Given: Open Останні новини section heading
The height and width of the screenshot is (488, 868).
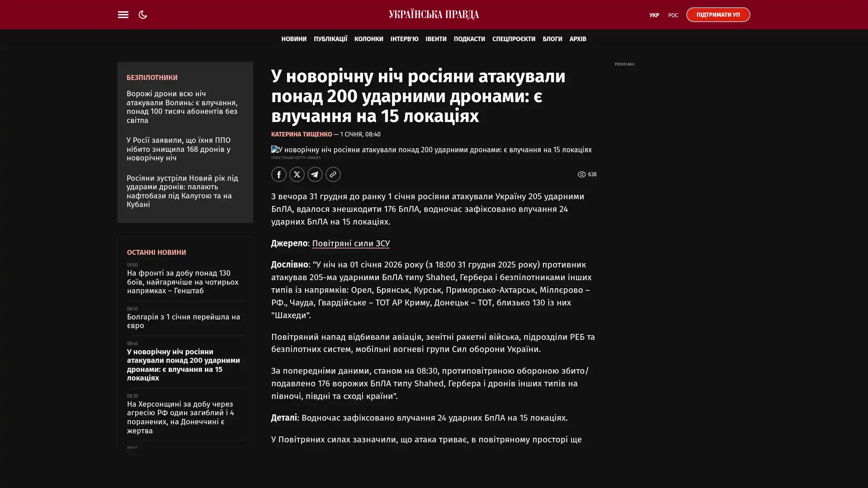Looking at the screenshot, I should click(156, 252).
